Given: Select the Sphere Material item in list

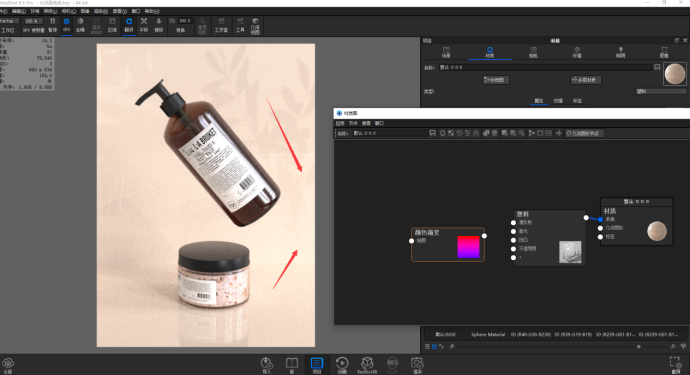Looking at the screenshot, I should pyautogui.click(x=488, y=335).
